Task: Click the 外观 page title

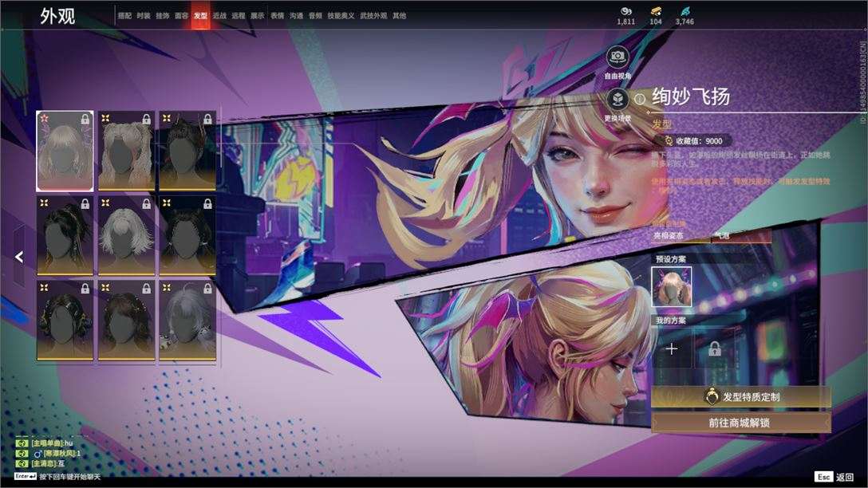Action: pos(57,16)
